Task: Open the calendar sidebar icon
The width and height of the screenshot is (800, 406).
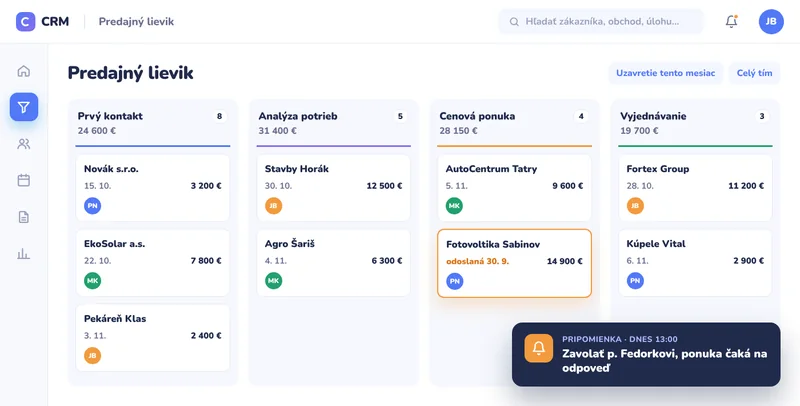Action: [x=23, y=180]
